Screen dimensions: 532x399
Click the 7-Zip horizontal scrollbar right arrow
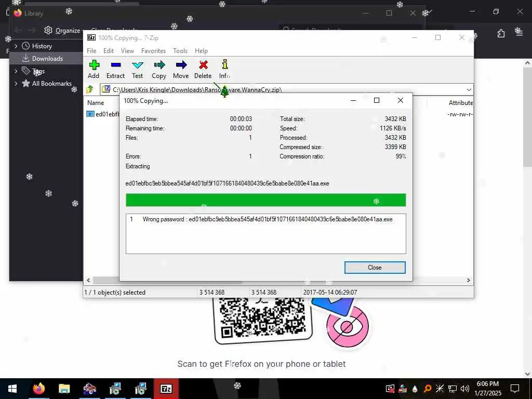(x=468, y=280)
